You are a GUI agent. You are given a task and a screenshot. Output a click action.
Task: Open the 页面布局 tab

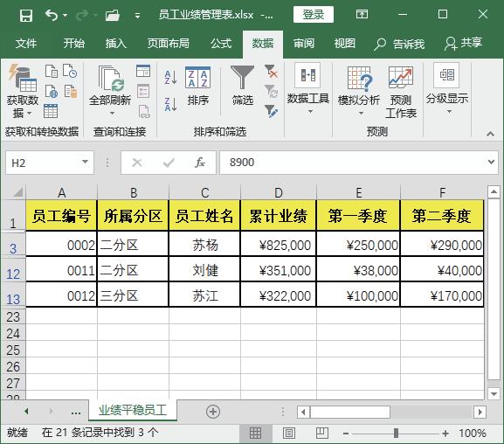click(168, 43)
